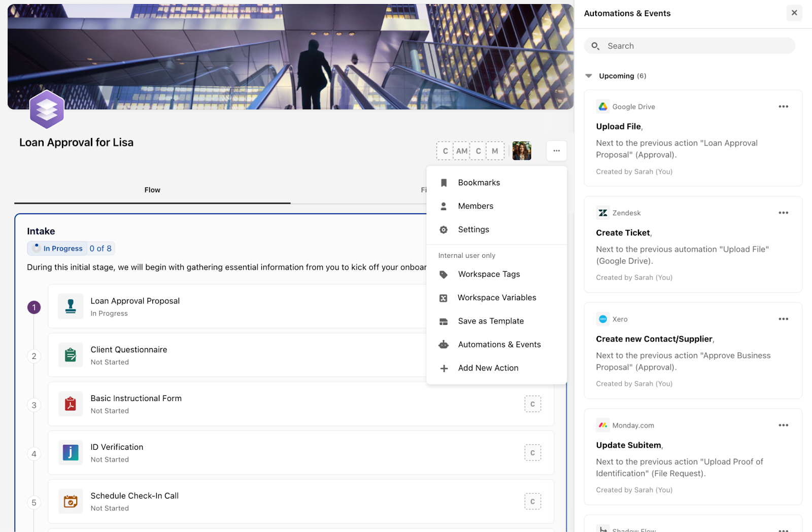This screenshot has height=532, width=812.
Task: Click the purple layered workspace logo icon
Action: pyautogui.click(x=47, y=109)
